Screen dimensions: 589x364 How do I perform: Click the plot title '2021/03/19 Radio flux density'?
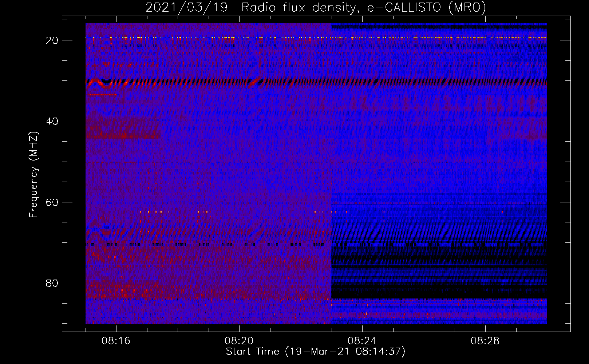point(316,7)
